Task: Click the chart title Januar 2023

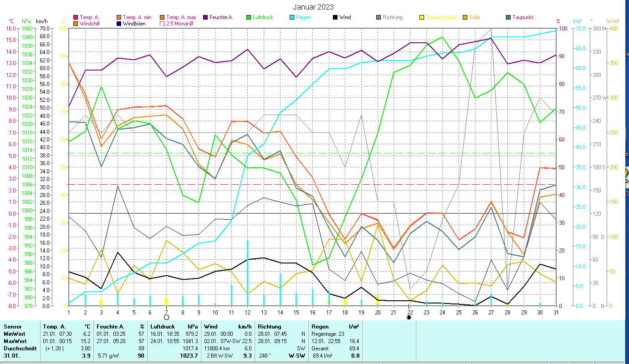Action: pos(312,7)
